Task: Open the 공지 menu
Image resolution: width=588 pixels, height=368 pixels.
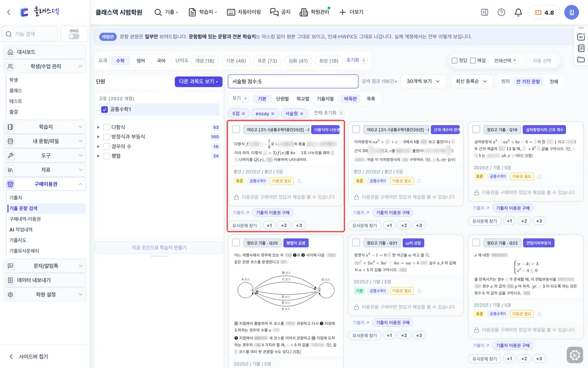Action: click(280, 12)
